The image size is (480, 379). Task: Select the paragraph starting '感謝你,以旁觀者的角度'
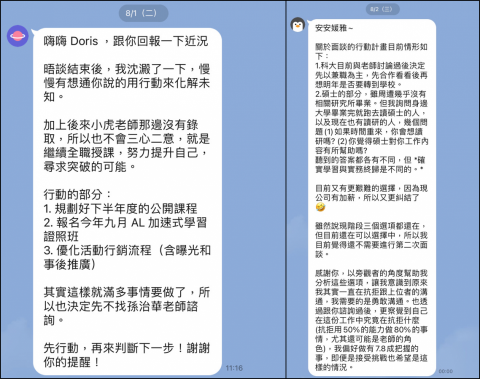pyautogui.click(x=371, y=320)
